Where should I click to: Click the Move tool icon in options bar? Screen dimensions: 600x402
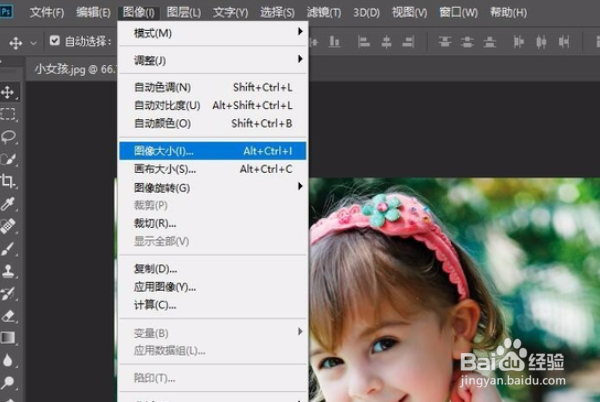pyautogui.click(x=16, y=42)
